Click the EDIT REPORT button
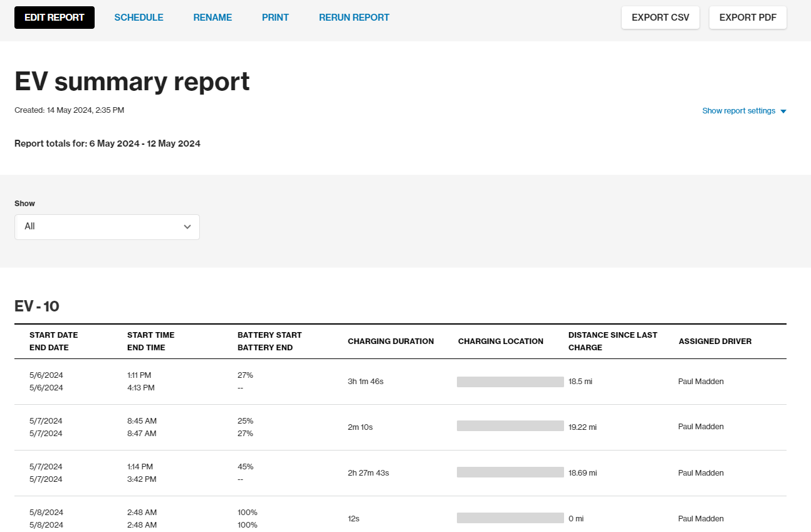The height and width of the screenshot is (532, 811). coord(54,18)
